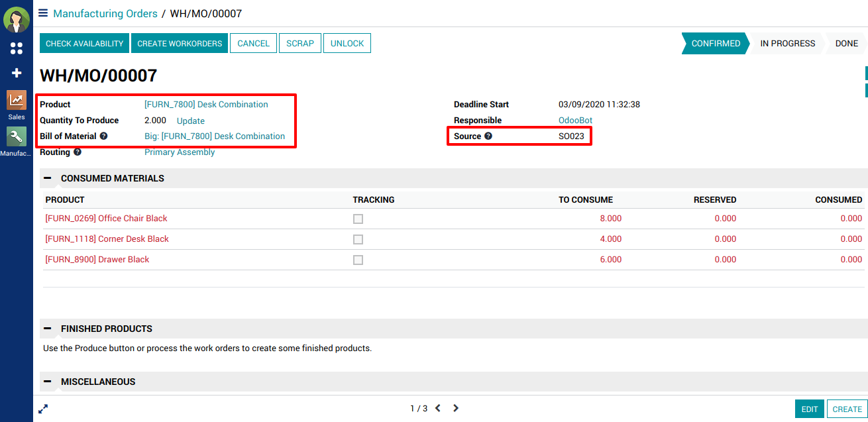
Task: Open the Sales app icon
Action: (x=17, y=101)
